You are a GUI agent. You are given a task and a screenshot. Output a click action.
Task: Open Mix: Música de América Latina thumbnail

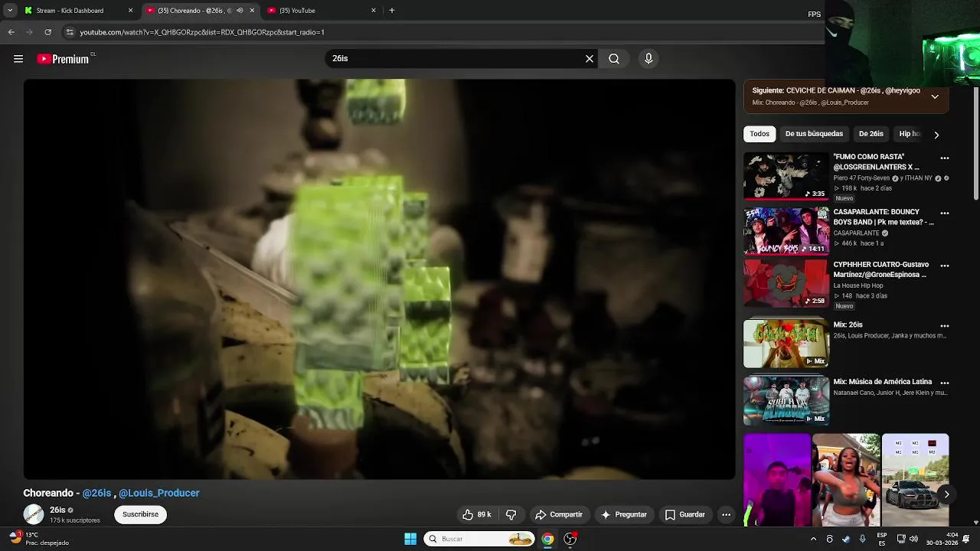click(x=786, y=401)
